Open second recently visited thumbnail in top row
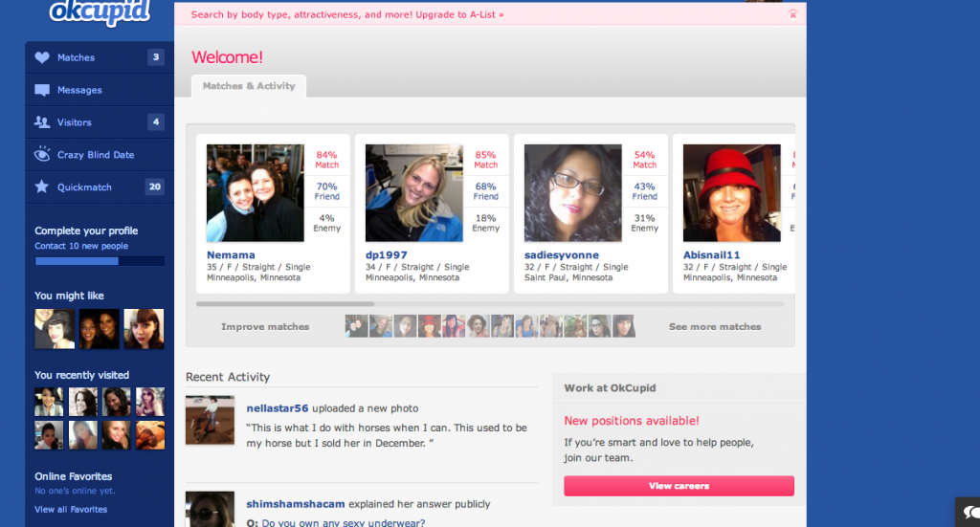980x527 pixels. pos(82,402)
